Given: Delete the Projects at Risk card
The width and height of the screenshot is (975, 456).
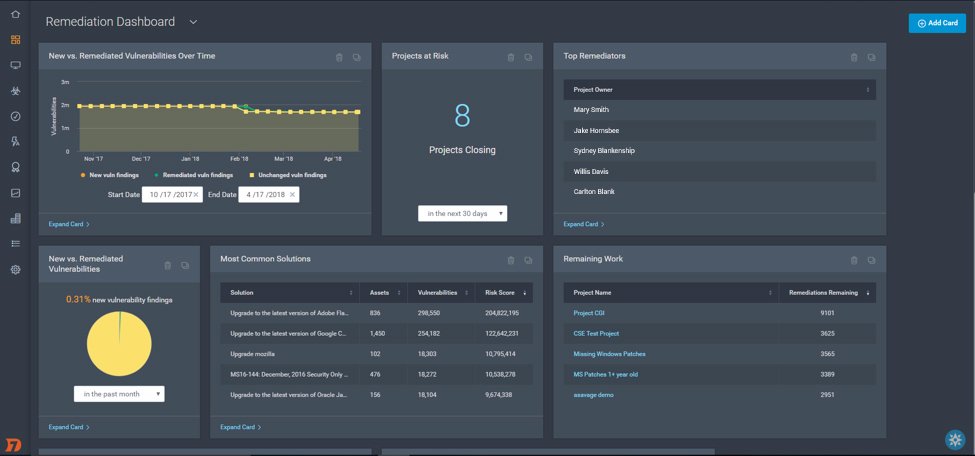Looking at the screenshot, I should point(511,57).
